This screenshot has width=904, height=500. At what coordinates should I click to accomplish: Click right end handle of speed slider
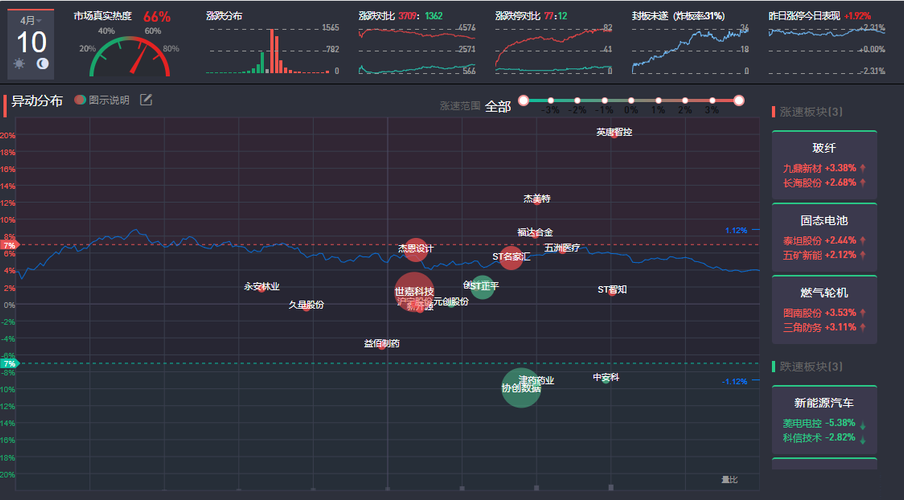tap(739, 100)
